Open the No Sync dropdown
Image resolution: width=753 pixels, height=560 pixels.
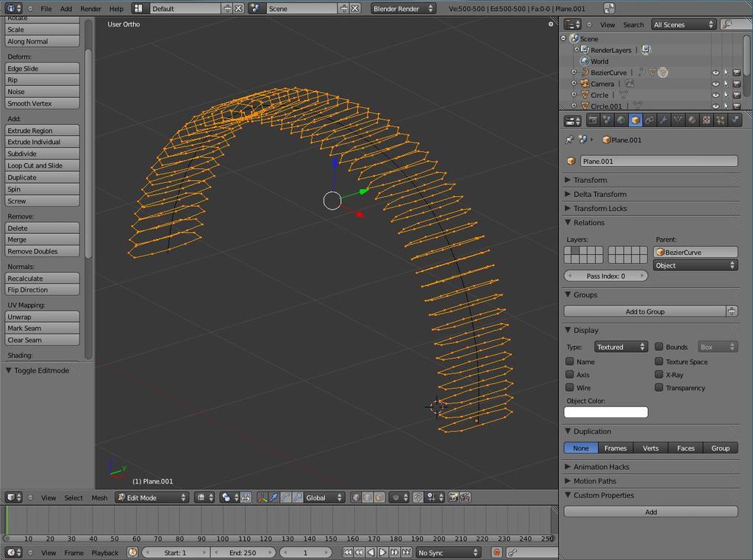tap(448, 553)
